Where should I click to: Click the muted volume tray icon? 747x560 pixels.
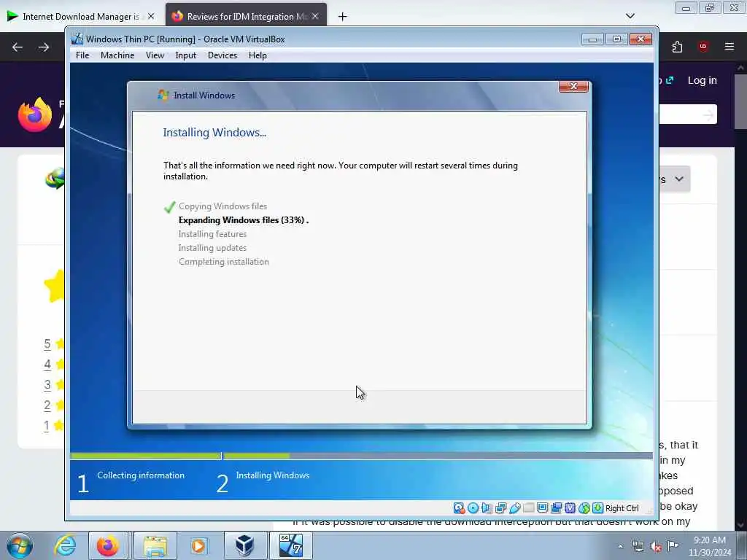click(x=656, y=546)
